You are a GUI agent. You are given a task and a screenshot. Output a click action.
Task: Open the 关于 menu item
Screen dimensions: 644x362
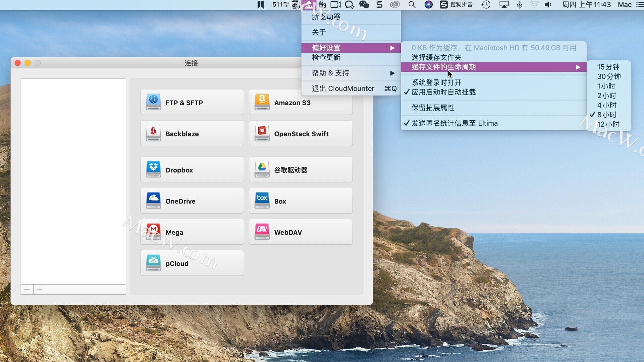(x=351, y=32)
